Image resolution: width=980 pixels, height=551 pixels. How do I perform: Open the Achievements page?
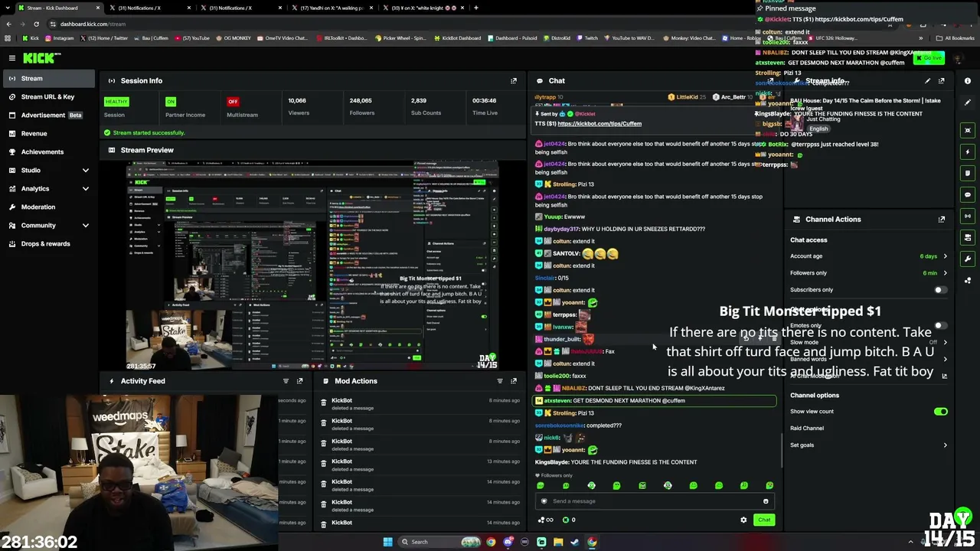[x=47, y=152]
